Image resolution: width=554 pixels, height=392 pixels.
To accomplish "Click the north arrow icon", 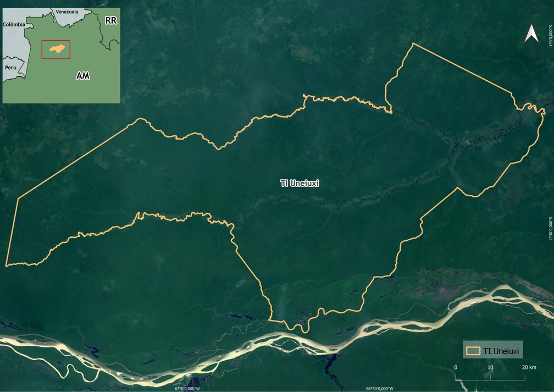I will (531, 34).
